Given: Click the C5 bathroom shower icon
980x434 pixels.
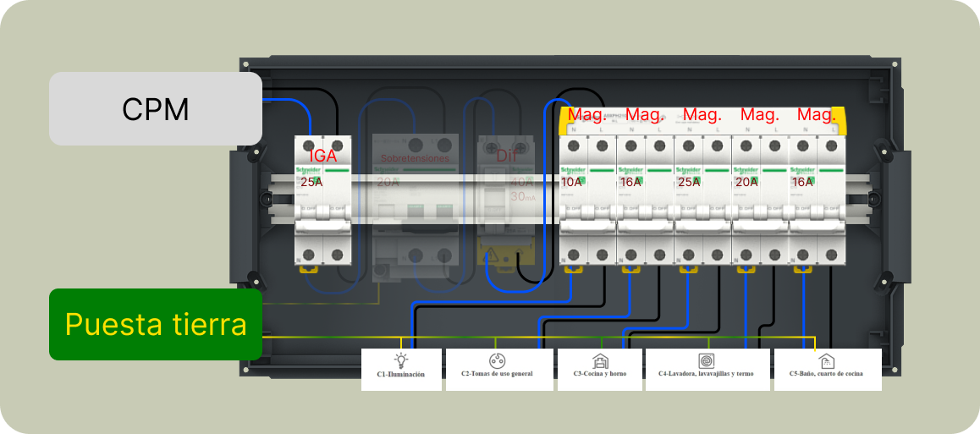Looking at the screenshot, I should (x=826, y=360).
